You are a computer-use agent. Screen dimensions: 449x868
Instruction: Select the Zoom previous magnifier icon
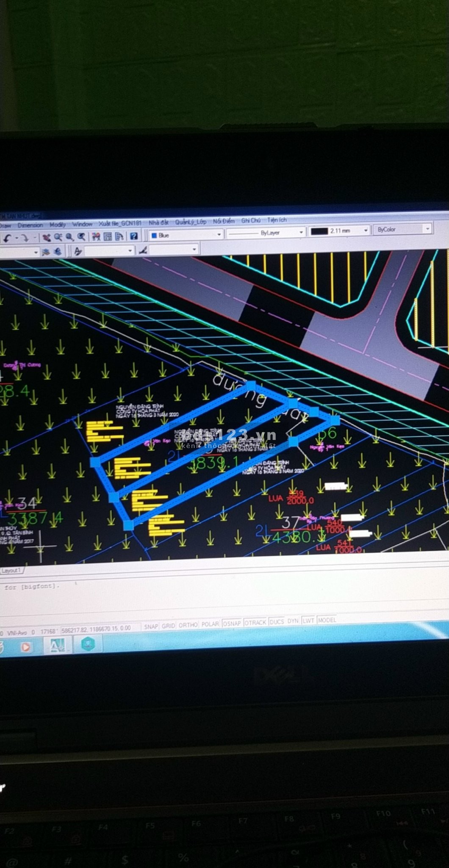81,237
